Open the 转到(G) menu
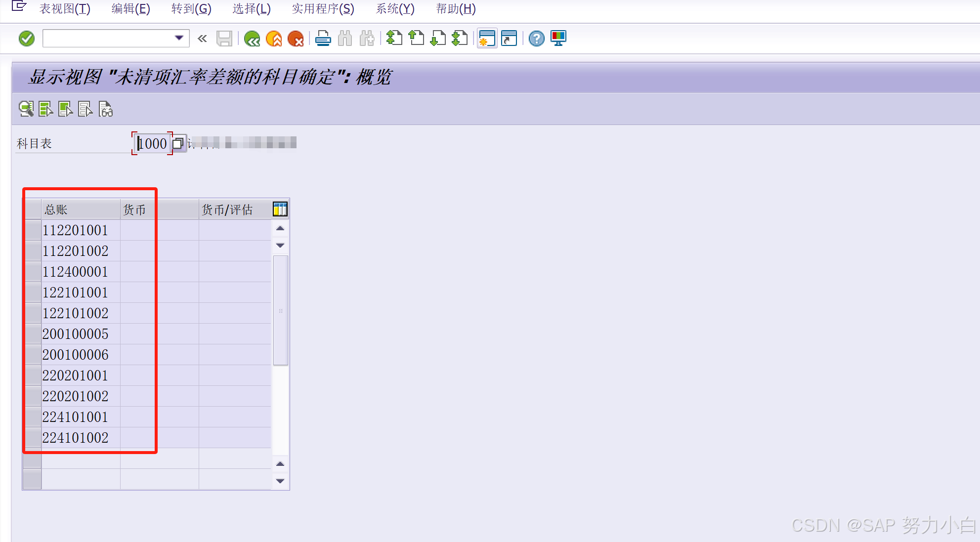The width and height of the screenshot is (980, 542). (191, 9)
